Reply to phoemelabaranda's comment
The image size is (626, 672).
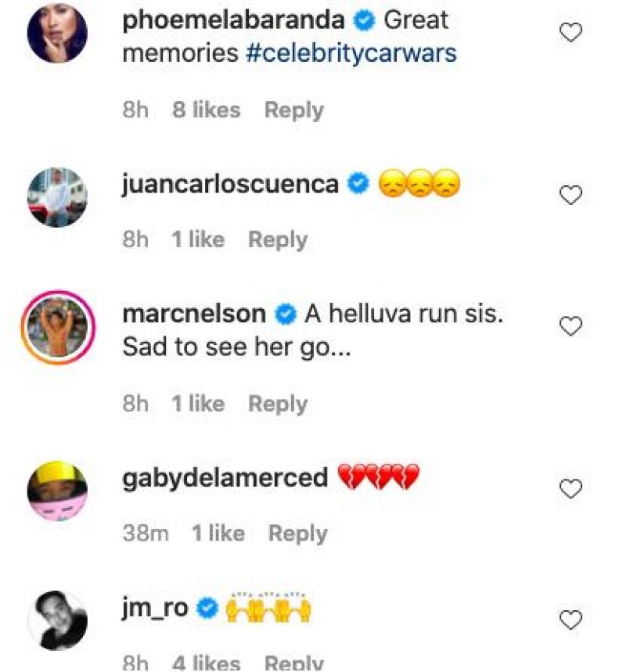pyautogui.click(x=294, y=110)
